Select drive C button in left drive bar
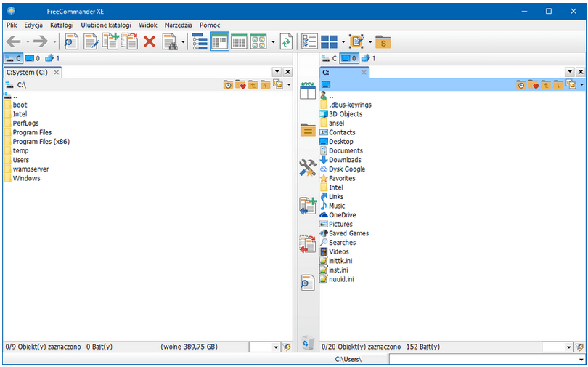588x367 pixels. [x=13, y=58]
